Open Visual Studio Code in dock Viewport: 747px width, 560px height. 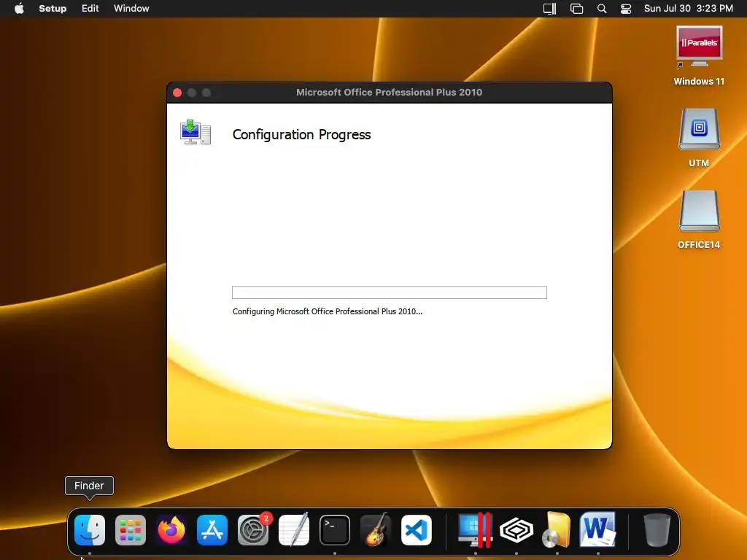[x=417, y=530]
